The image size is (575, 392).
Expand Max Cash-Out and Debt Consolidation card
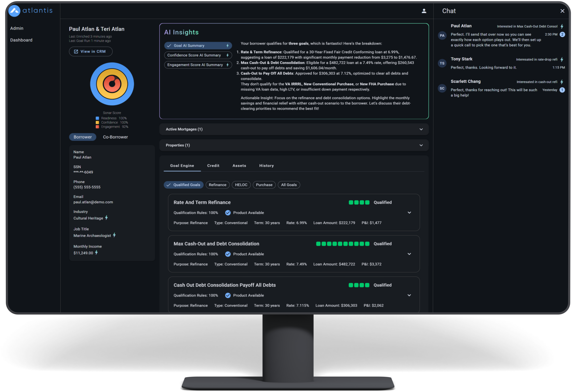tap(409, 254)
